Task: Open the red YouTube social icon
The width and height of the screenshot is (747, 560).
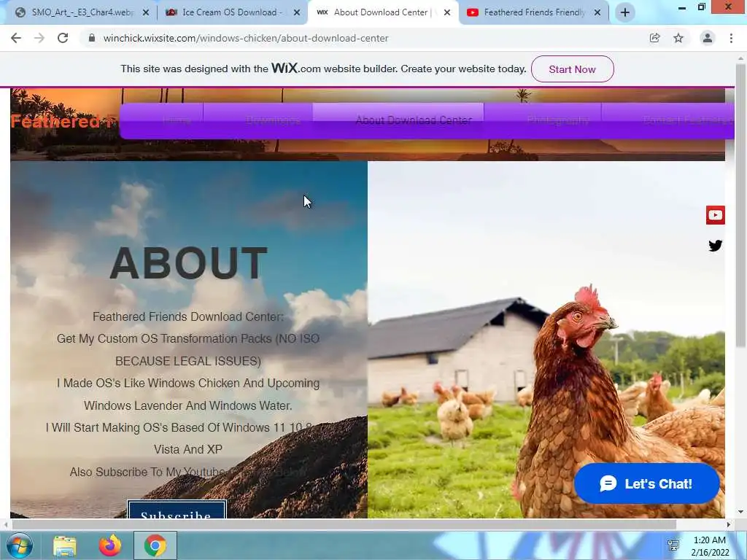Action: tap(715, 215)
